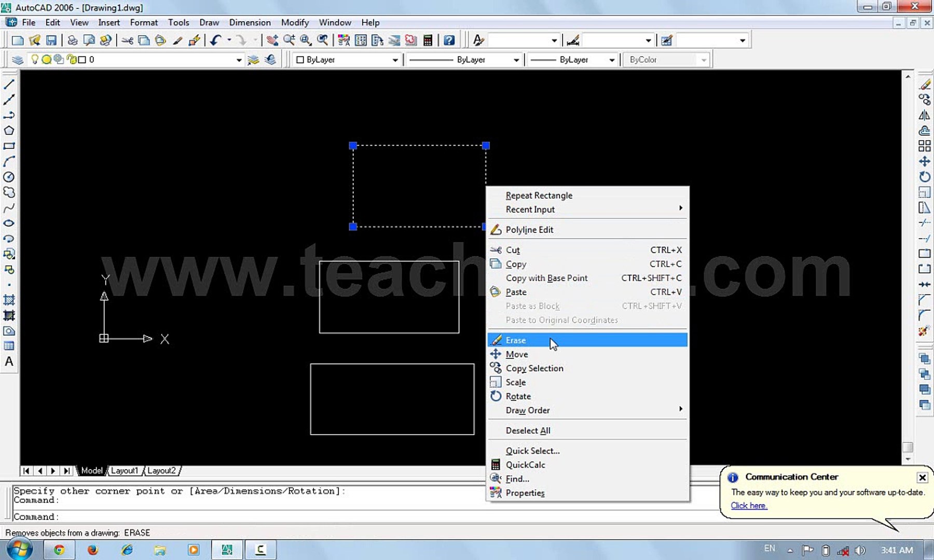
Task: Open the Modify menu
Action: pos(295,22)
